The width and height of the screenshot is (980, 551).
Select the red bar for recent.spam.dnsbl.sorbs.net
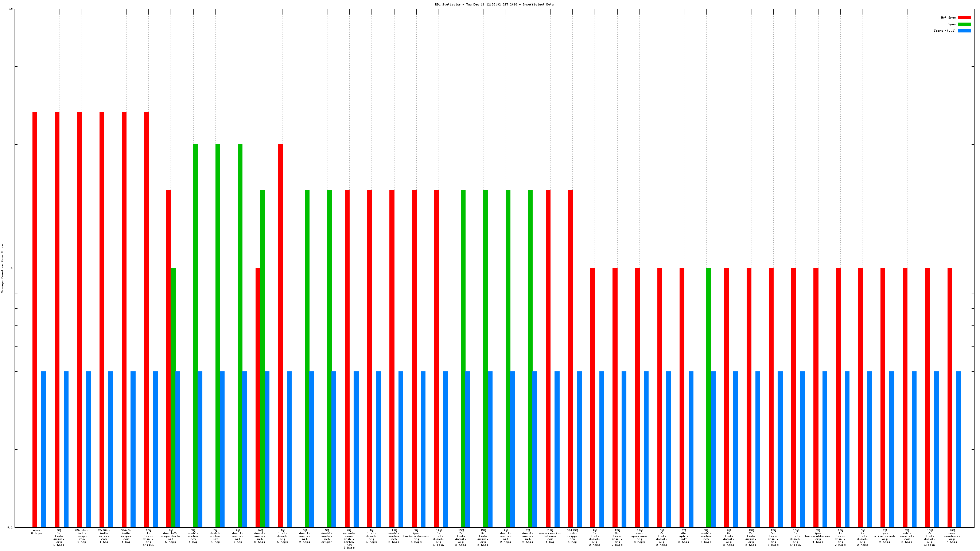(347, 357)
